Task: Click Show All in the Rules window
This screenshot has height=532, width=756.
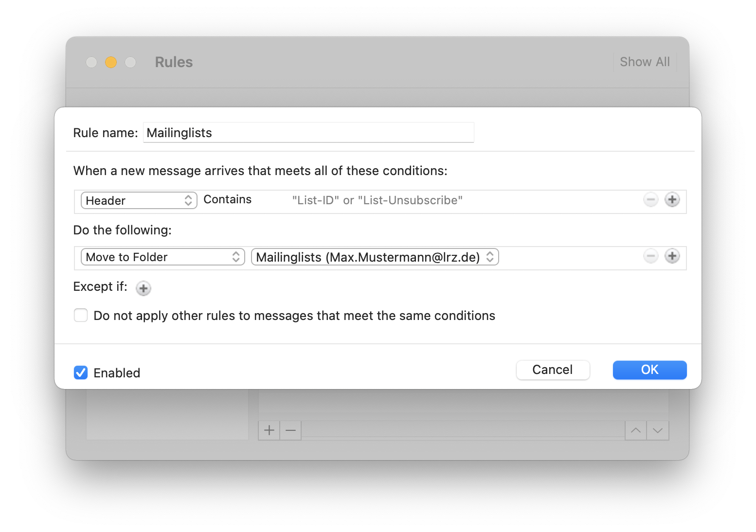Action: coord(644,62)
